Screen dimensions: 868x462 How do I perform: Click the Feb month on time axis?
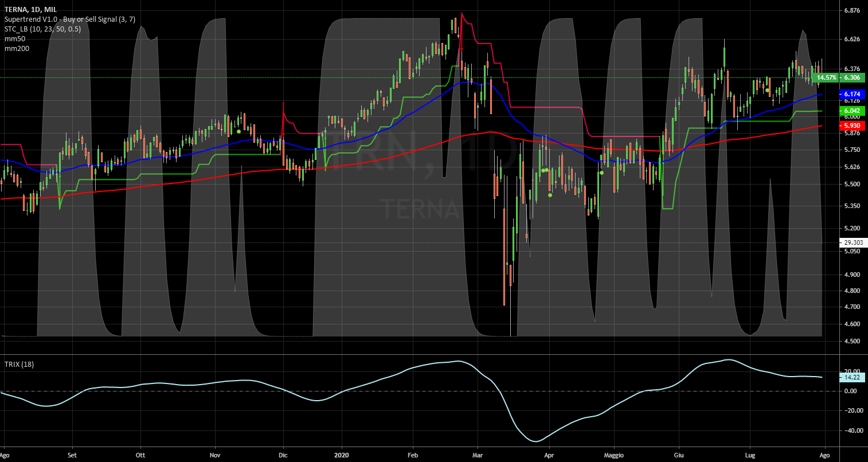[412, 455]
